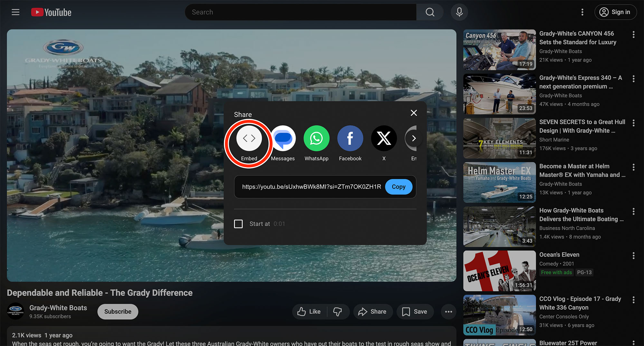644x346 pixels.
Task: Click Ocean's Eleven title
Action: 559,255
